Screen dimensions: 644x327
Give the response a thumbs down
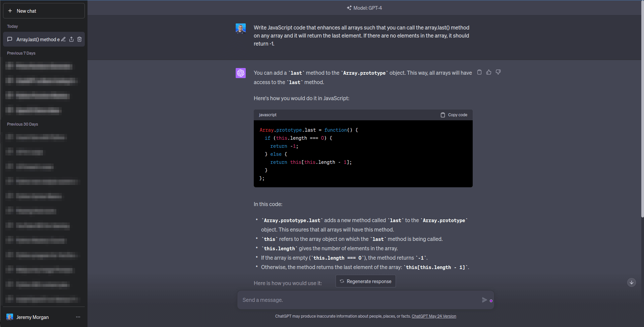pos(498,72)
